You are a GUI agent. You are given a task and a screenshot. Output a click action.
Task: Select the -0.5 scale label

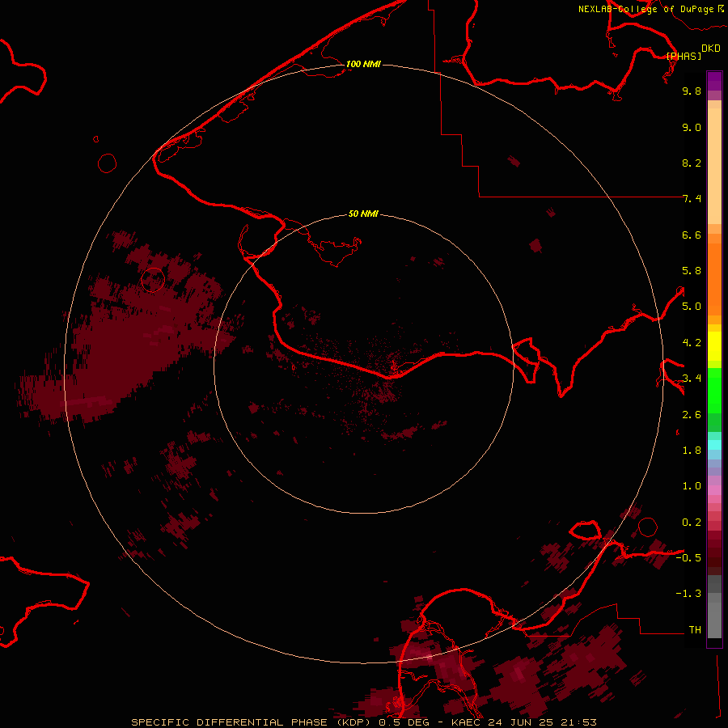coord(688,558)
